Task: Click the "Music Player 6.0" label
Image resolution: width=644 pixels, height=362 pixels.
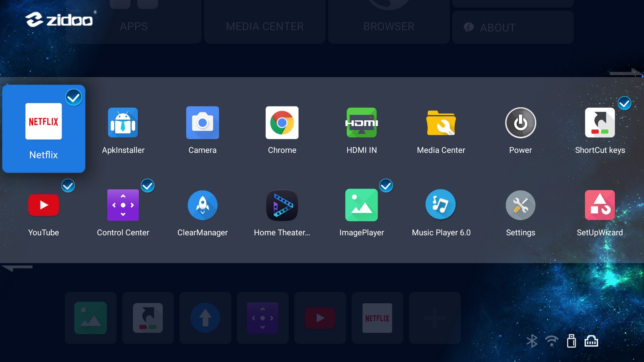Action: click(441, 233)
